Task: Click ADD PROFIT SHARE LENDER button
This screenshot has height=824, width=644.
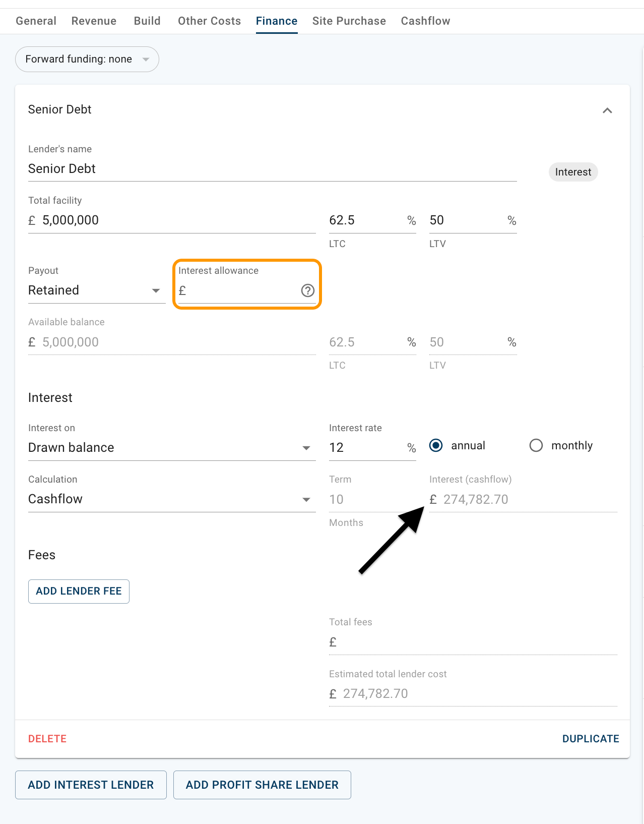Action: (x=262, y=785)
